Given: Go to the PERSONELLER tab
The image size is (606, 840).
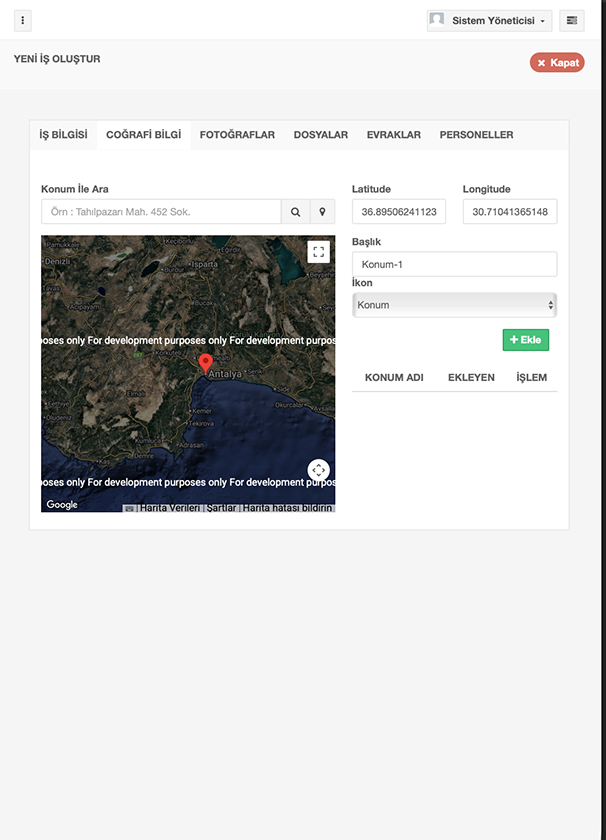Looking at the screenshot, I should (476, 135).
